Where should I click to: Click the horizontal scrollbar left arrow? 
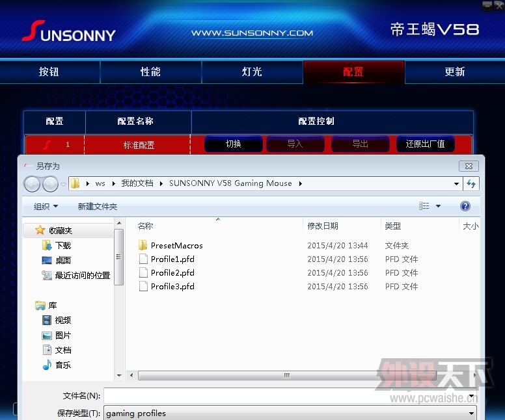click(x=131, y=375)
